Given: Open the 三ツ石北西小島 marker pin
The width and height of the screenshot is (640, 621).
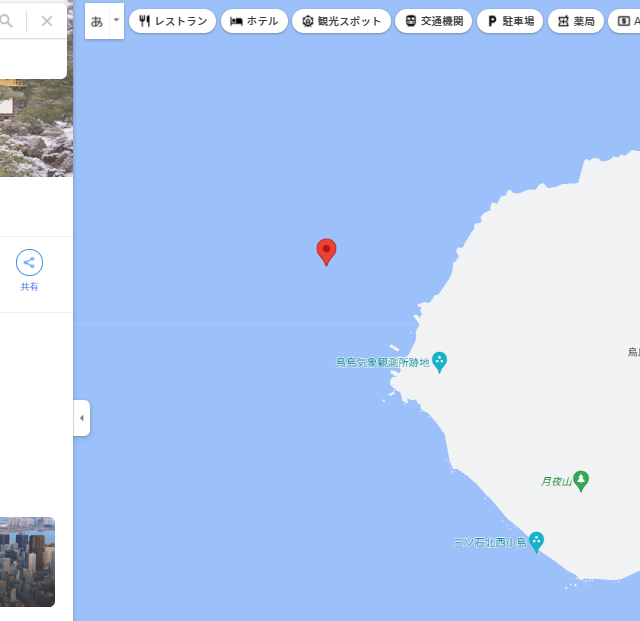Looking at the screenshot, I should coord(536,542).
